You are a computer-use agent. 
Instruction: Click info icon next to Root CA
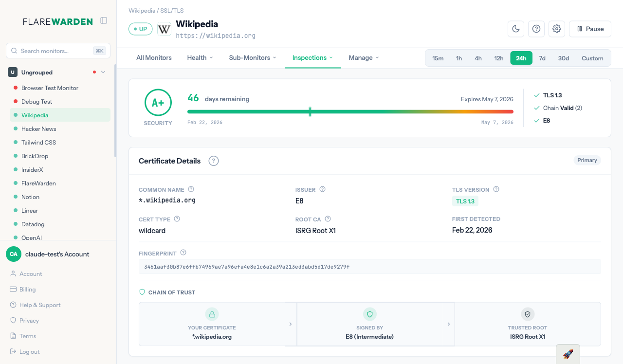pos(328,219)
